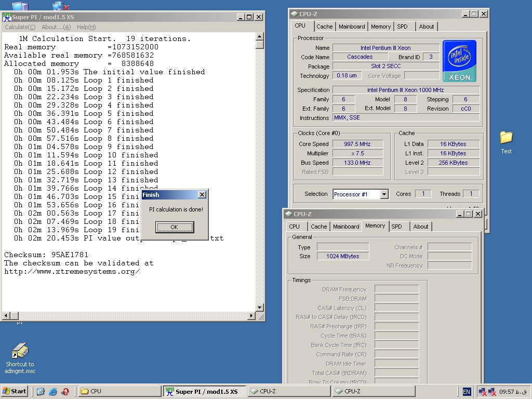Open SPD tab in top CPU-Z window
The width and height of the screenshot is (532, 399).
coord(402,26)
